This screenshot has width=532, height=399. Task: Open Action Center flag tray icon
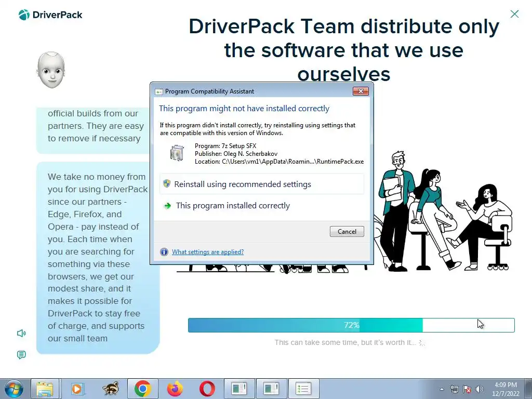pos(467,389)
